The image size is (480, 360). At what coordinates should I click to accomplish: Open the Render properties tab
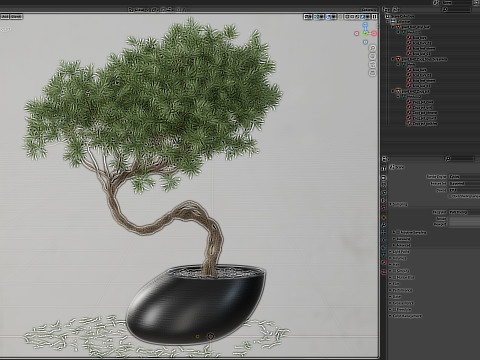pos(384,178)
